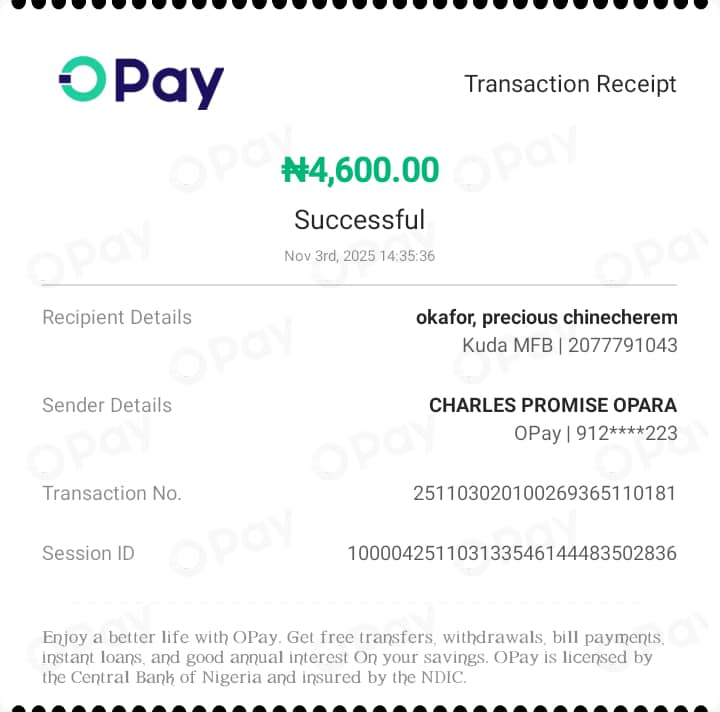The width and height of the screenshot is (720, 712).
Task: Click the Recipient Details label
Action: click(117, 317)
